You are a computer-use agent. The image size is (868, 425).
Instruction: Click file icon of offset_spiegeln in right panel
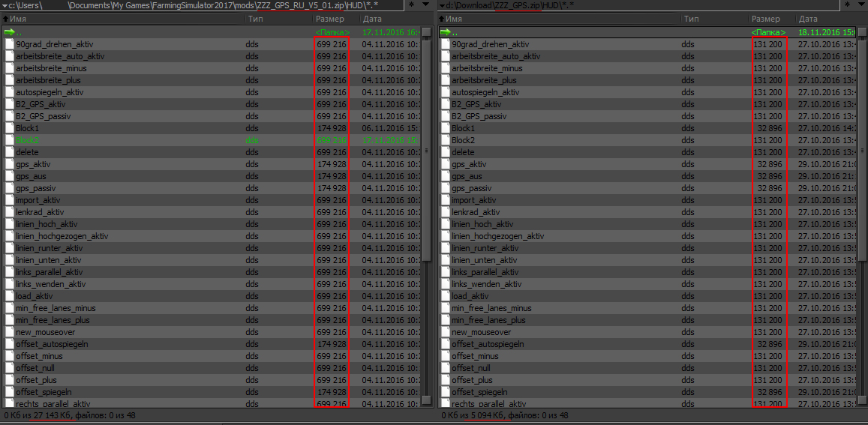[445, 392]
